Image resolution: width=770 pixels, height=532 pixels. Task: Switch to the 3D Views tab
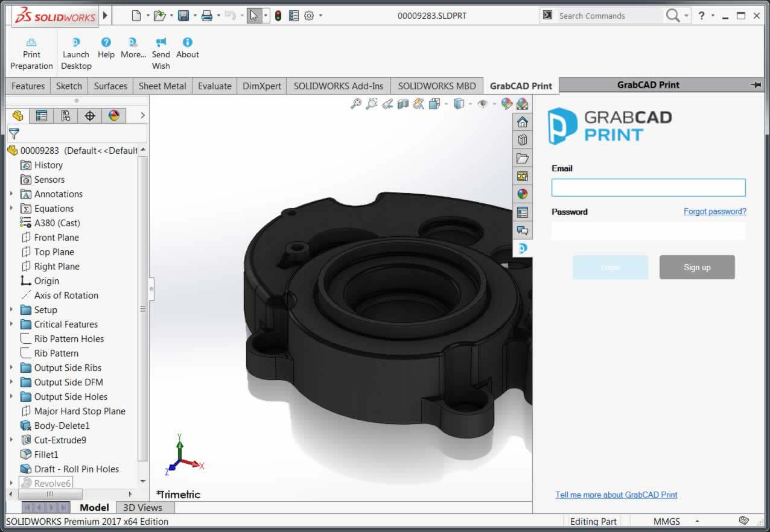pos(144,507)
